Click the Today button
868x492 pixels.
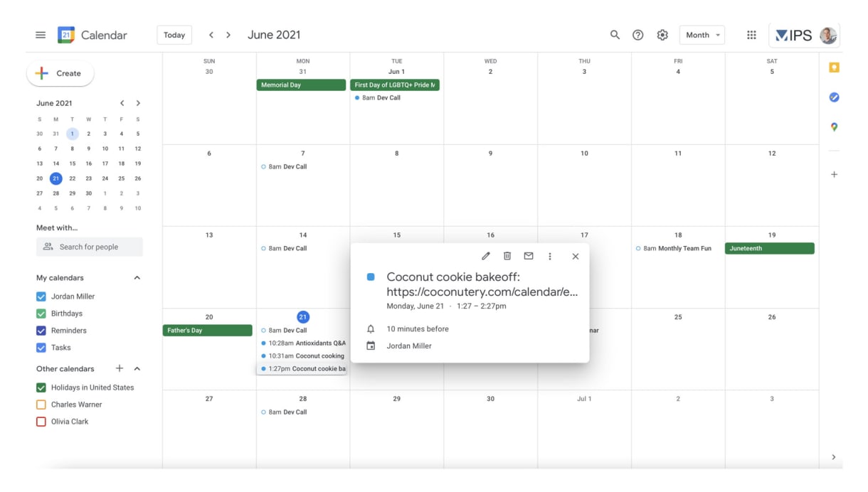(174, 35)
